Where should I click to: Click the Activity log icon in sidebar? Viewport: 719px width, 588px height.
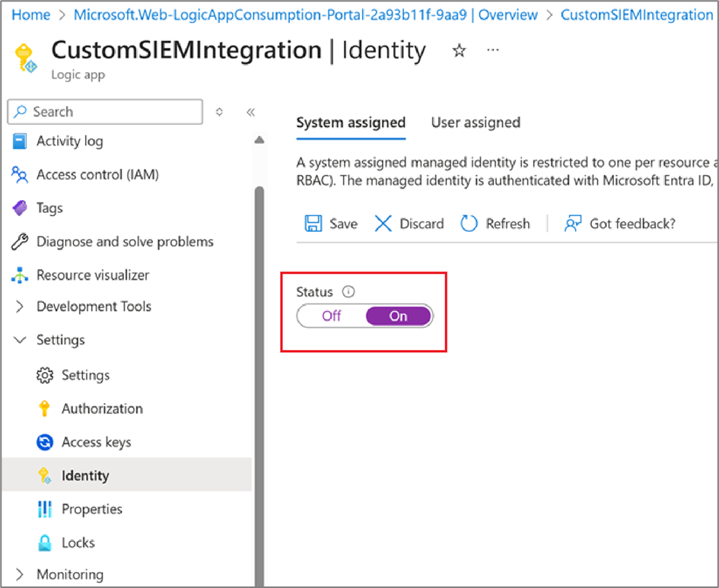pyautogui.click(x=20, y=141)
